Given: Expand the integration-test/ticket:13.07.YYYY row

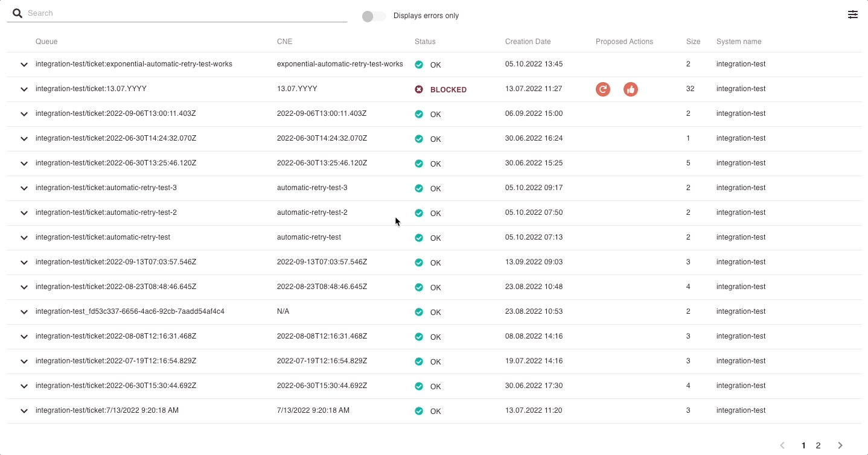Looking at the screenshot, I should (x=24, y=89).
